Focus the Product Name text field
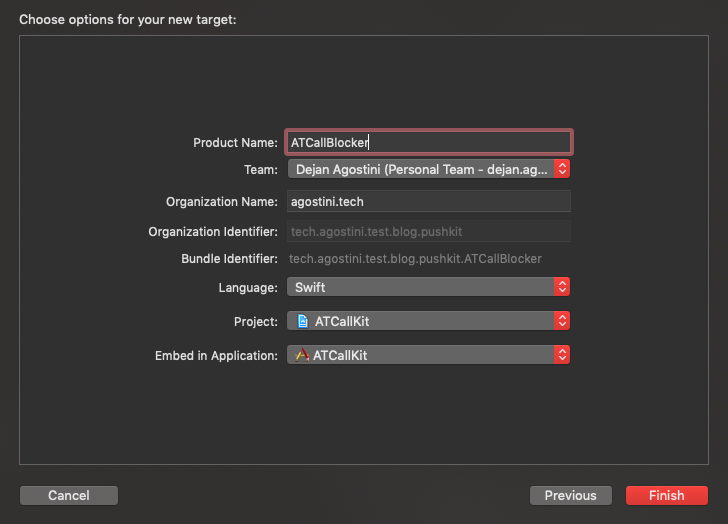This screenshot has width=728, height=524. [428, 142]
